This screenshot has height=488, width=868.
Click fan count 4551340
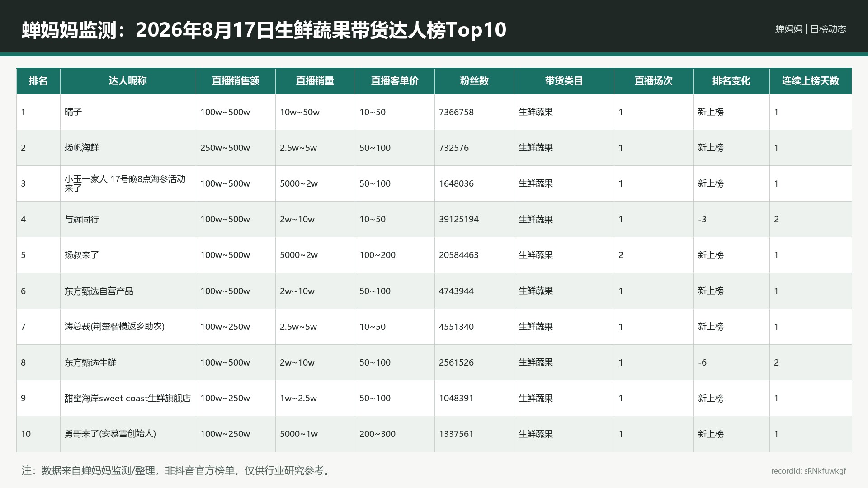tap(456, 327)
